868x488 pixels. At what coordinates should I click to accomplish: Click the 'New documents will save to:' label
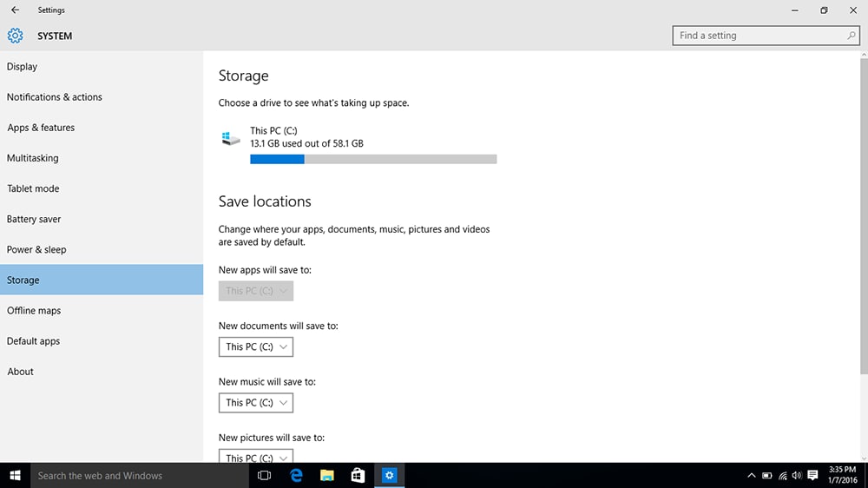[x=278, y=326]
